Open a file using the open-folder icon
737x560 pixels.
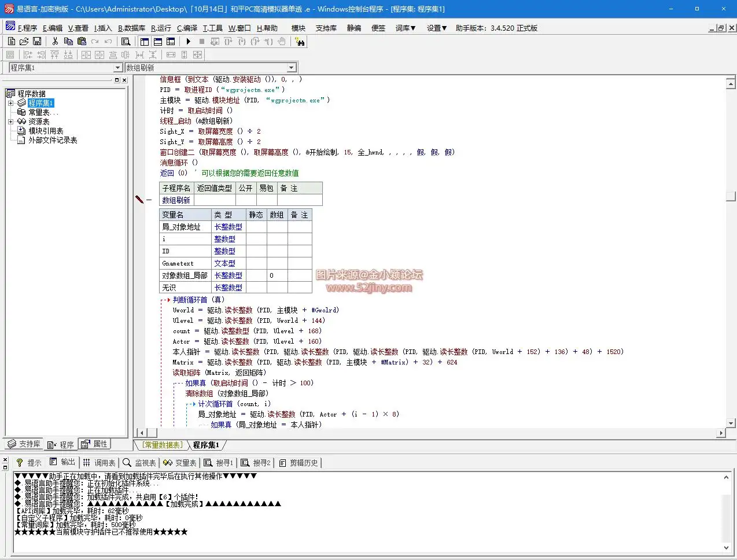click(23, 41)
